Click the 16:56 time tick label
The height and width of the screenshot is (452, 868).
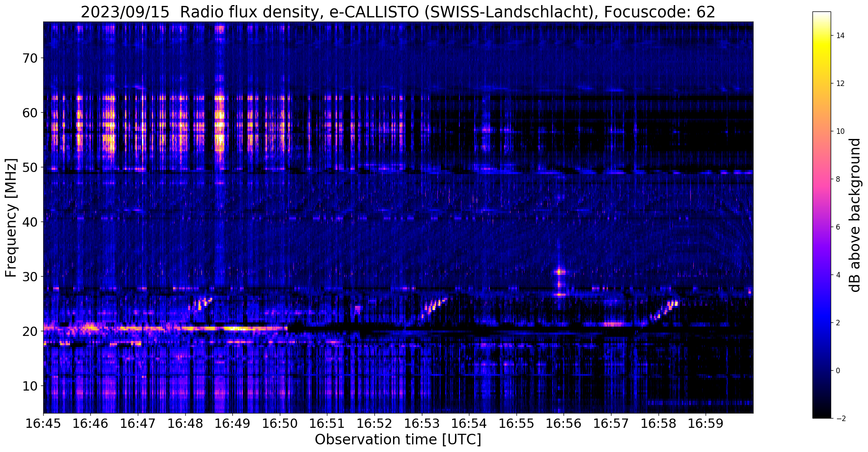point(564,424)
